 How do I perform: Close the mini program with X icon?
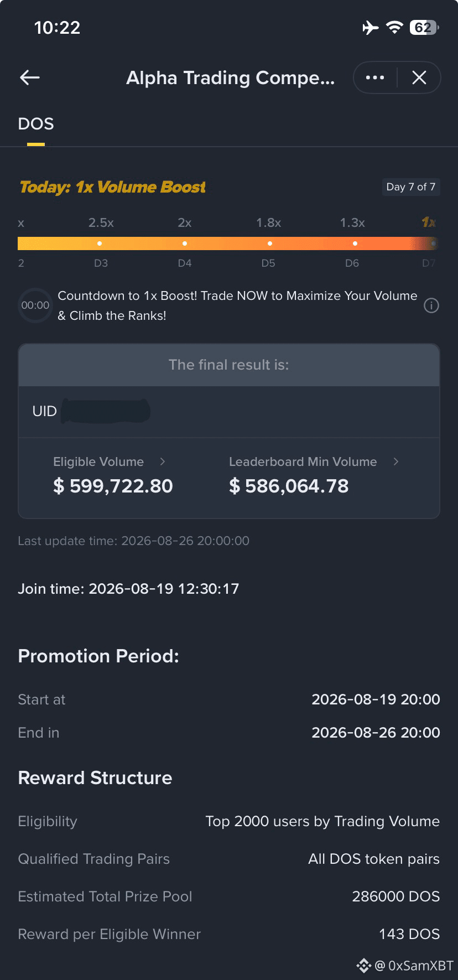point(419,78)
